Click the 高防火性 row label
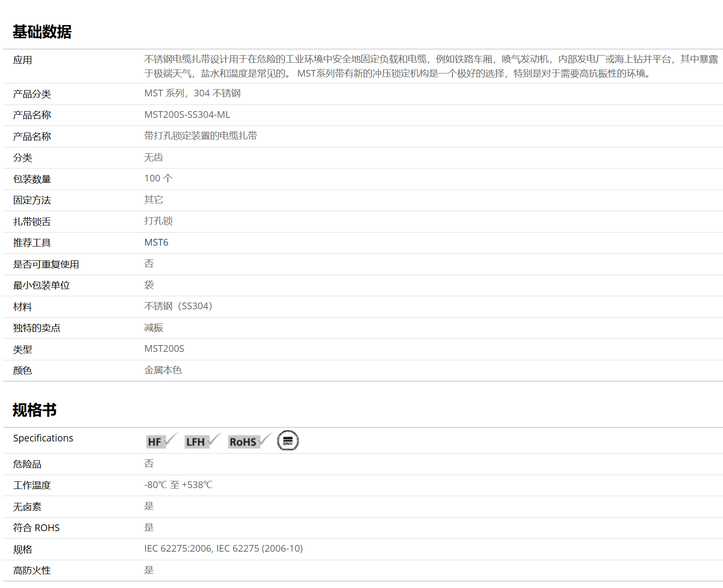Image resolution: width=723 pixels, height=588 pixels. point(32,571)
